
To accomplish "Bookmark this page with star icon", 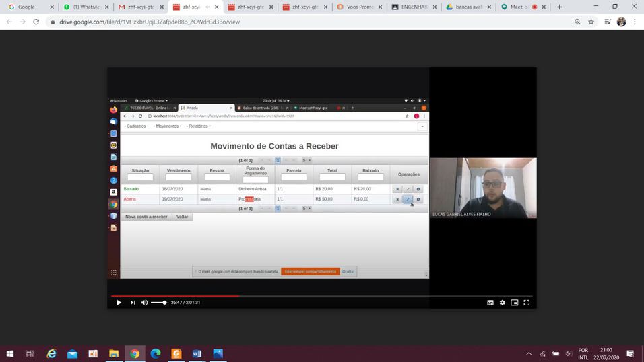I will [591, 22].
